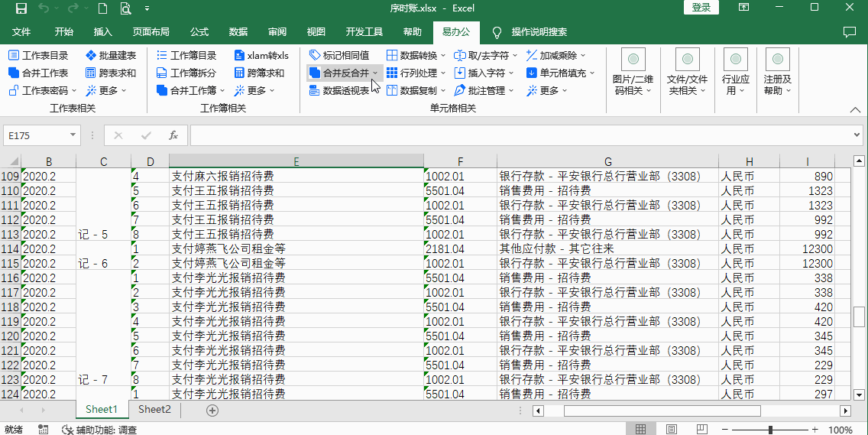The width and height of the screenshot is (868, 435).
Task: Customize quick access toolbar arrow
Action: (x=147, y=8)
